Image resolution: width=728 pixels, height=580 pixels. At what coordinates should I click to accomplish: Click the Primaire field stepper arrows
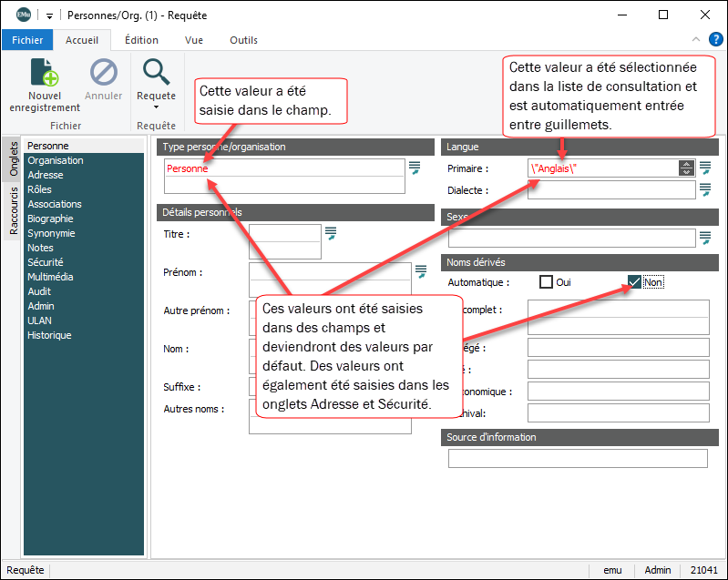coord(686,168)
